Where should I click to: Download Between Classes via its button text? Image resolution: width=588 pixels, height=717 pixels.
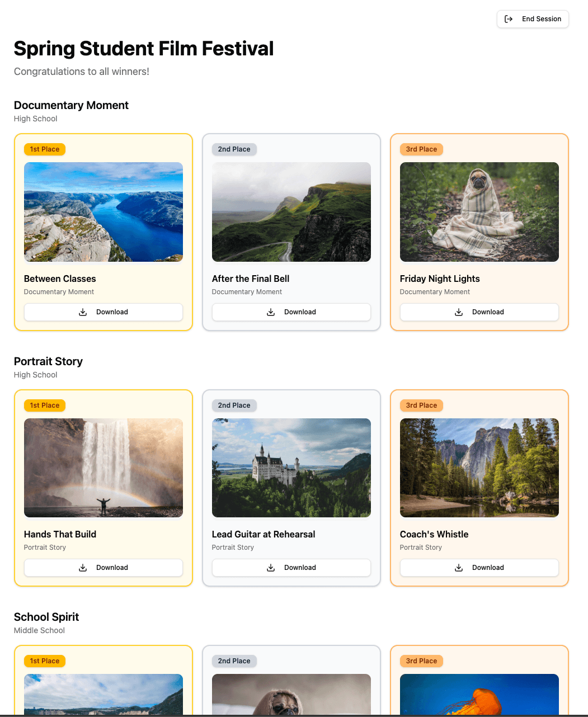112,312
